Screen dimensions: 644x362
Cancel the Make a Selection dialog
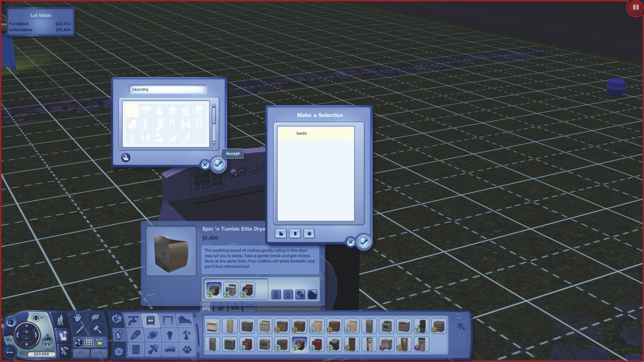pyautogui.click(x=351, y=242)
